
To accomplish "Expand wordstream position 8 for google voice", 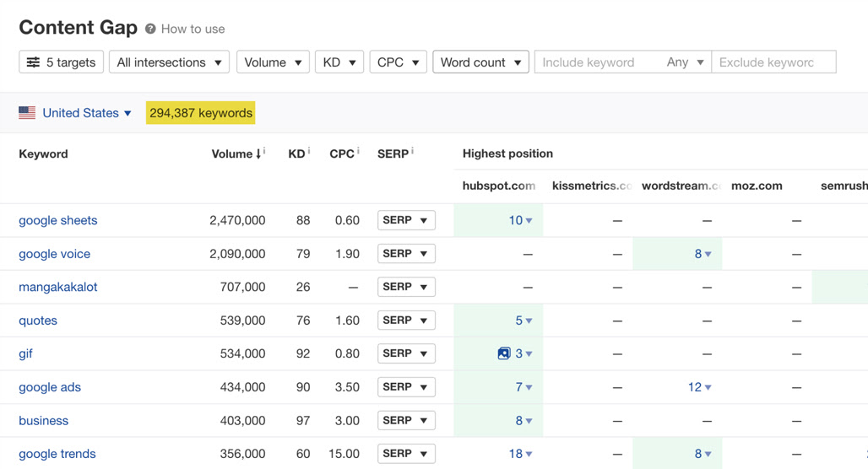I will pos(703,254).
